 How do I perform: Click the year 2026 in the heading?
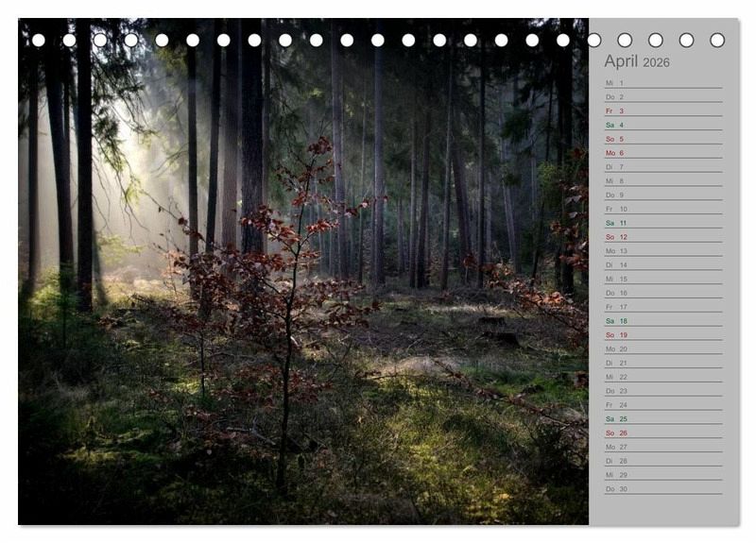click(x=656, y=63)
